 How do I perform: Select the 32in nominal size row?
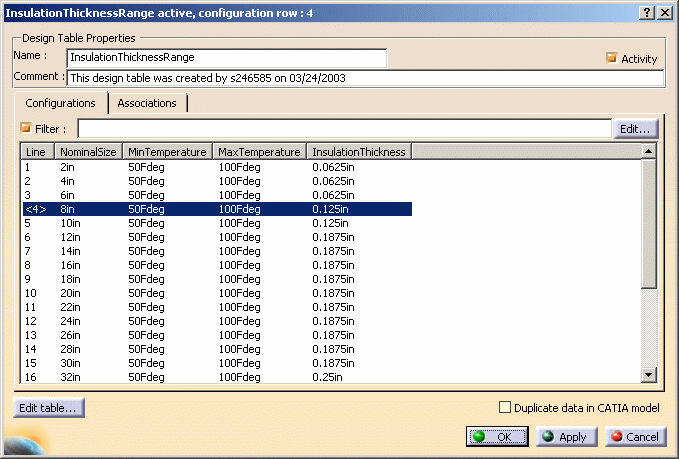217,377
